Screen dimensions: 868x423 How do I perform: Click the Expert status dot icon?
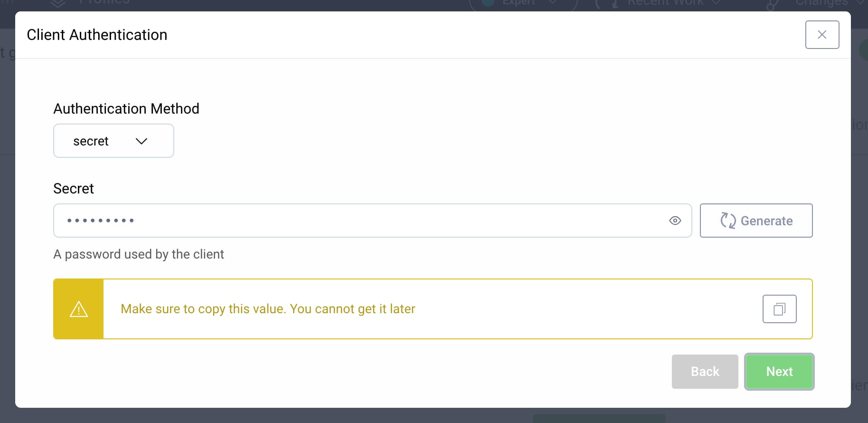tap(487, 1)
